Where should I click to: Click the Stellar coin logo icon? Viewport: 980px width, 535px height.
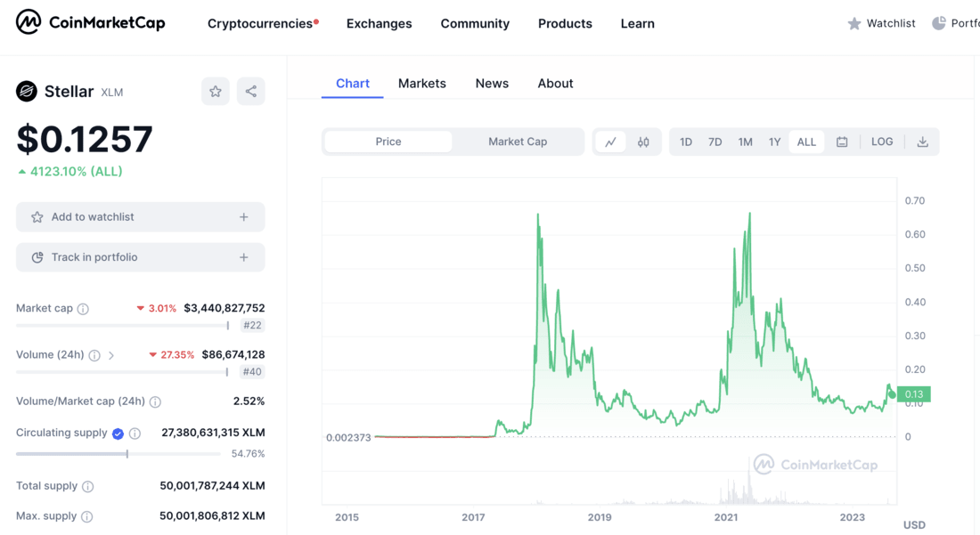click(x=26, y=92)
